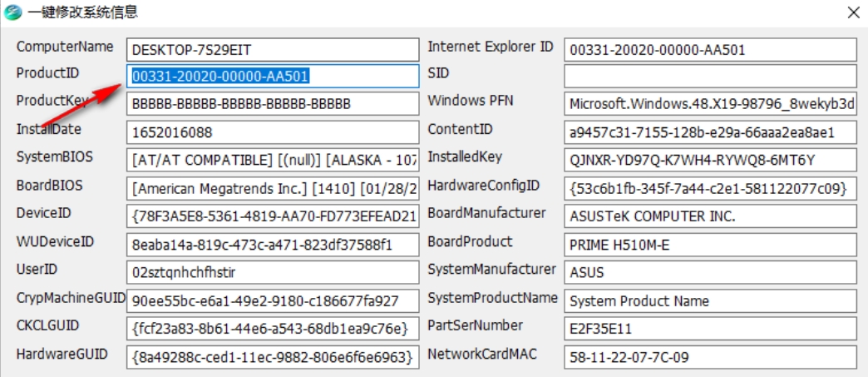Click the ProductKey field with BBBBB value
This screenshot has width=868, height=377.
pyautogui.click(x=273, y=104)
